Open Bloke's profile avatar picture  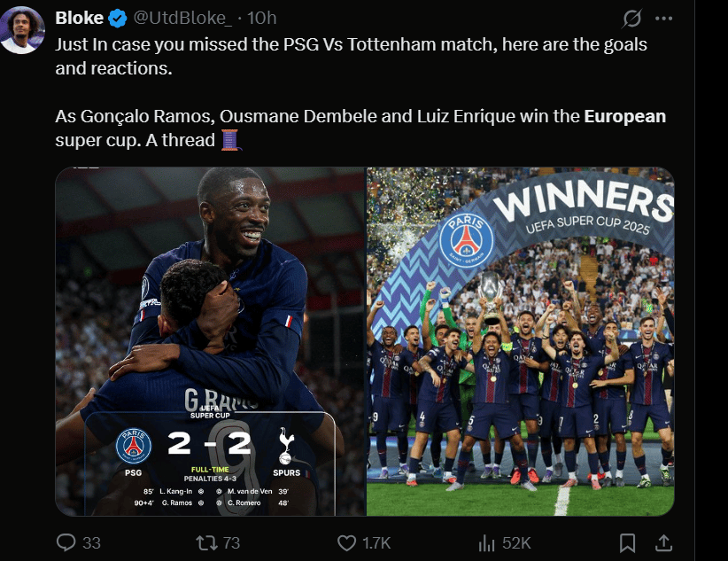coord(22,30)
